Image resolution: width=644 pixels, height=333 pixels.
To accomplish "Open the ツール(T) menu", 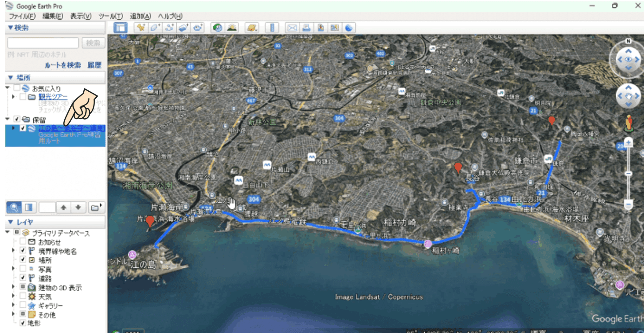I will pyautogui.click(x=110, y=16).
